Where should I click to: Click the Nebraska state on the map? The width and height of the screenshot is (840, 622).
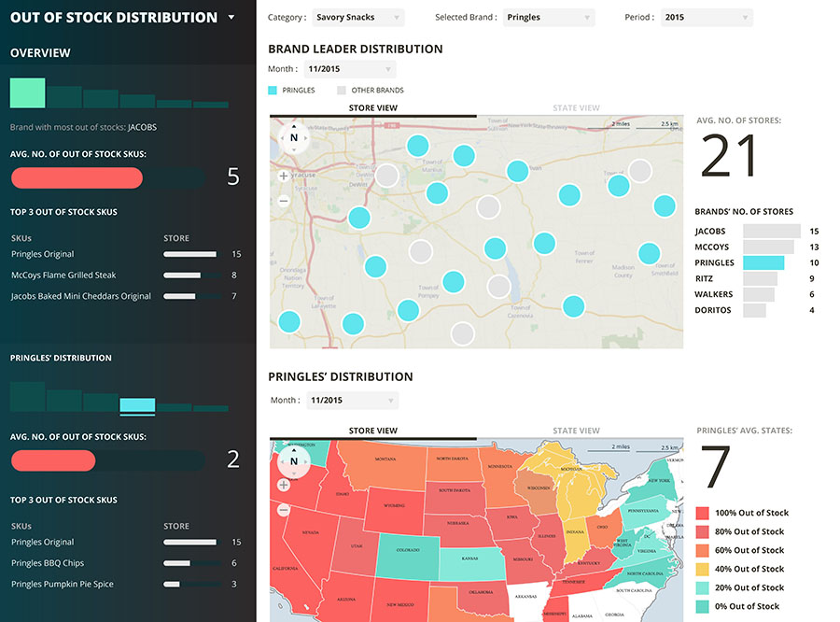coord(458,529)
